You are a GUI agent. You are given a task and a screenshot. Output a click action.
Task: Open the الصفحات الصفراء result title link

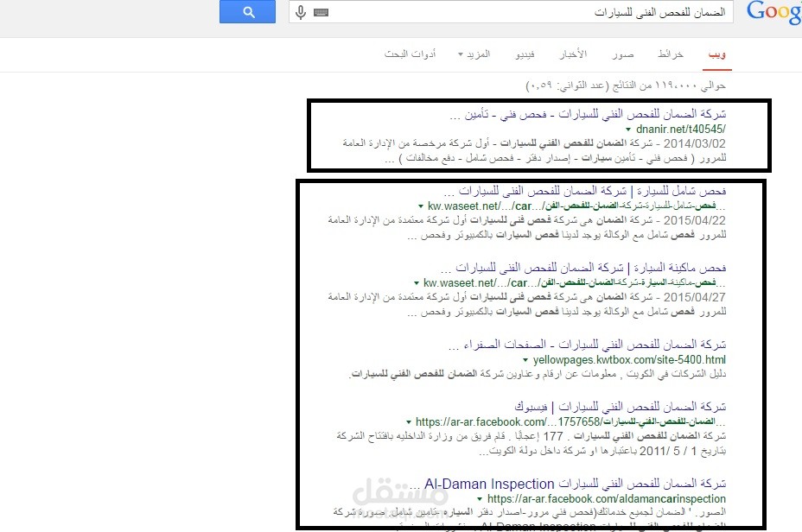[587, 345]
